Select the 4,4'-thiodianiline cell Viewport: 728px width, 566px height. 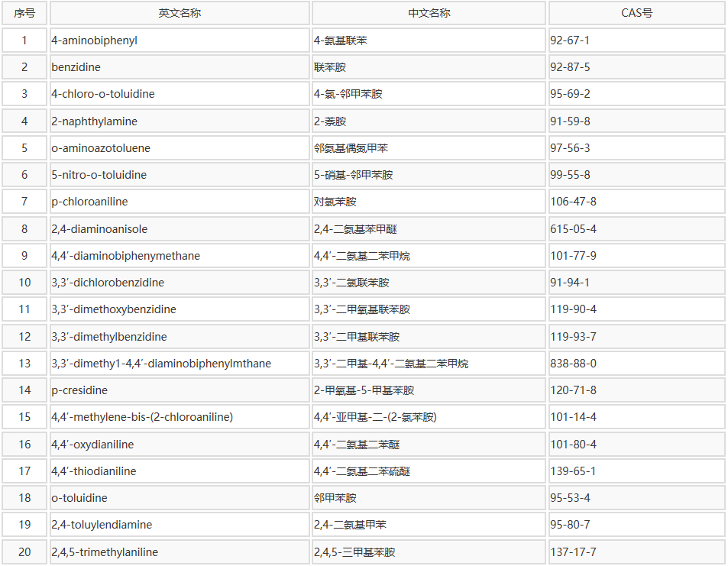94,471
